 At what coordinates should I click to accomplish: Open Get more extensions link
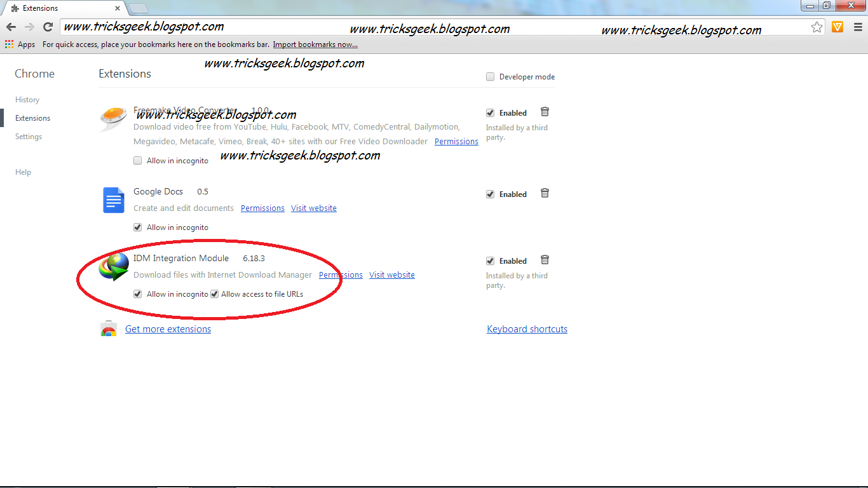168,329
